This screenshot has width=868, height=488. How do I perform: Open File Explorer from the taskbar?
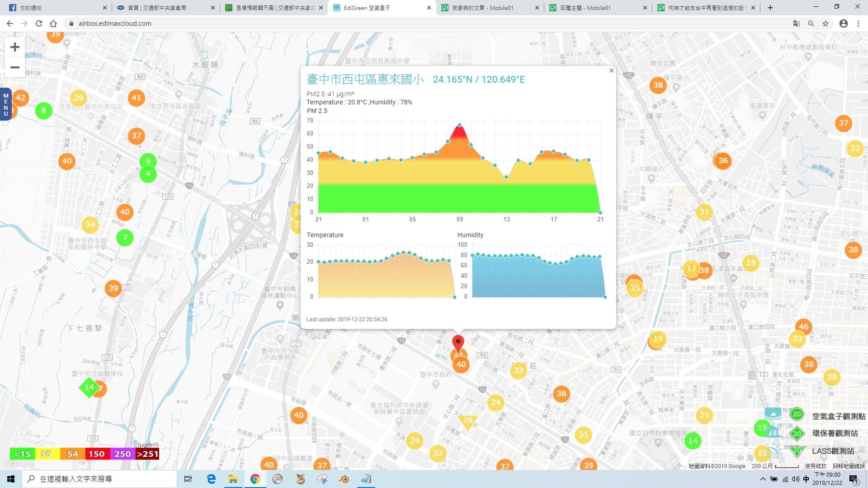[233, 479]
